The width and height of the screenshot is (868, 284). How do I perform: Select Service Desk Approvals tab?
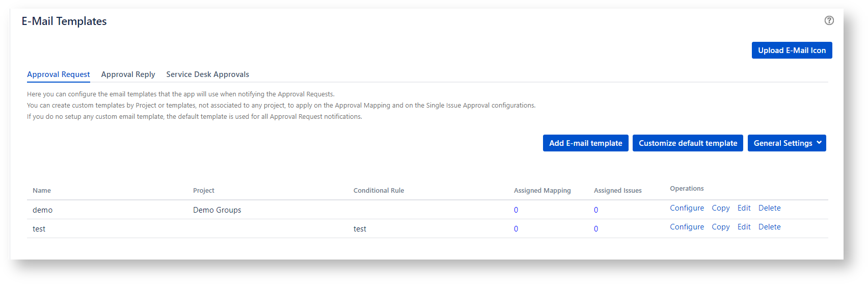click(207, 74)
